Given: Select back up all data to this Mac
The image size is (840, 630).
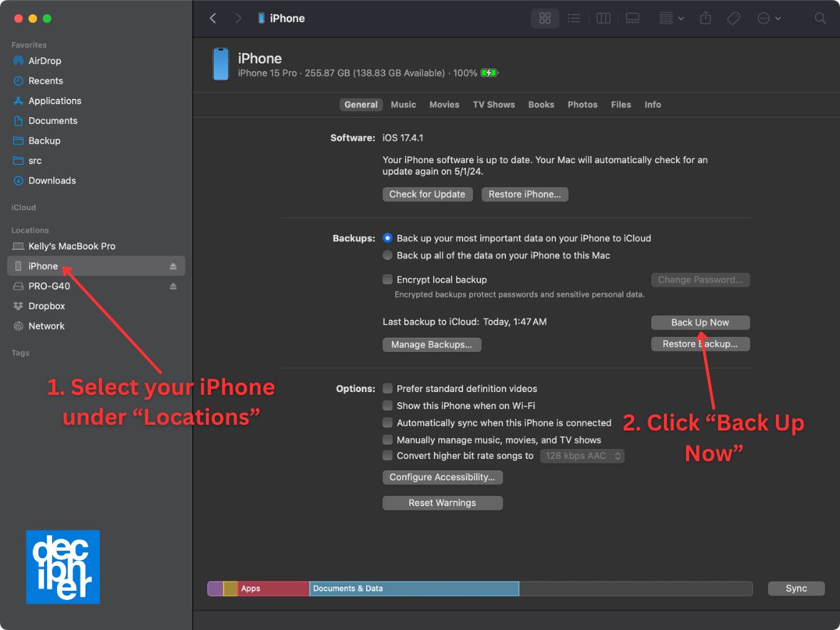Looking at the screenshot, I should tap(388, 255).
